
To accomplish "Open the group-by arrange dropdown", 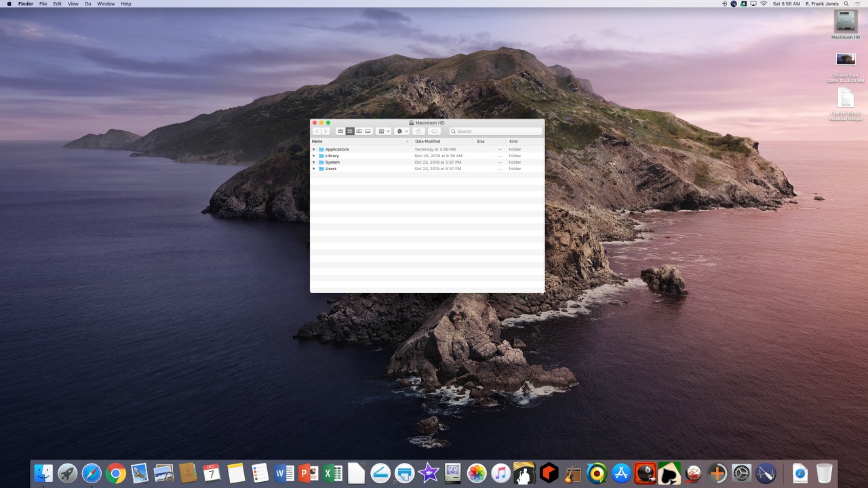I will point(384,131).
